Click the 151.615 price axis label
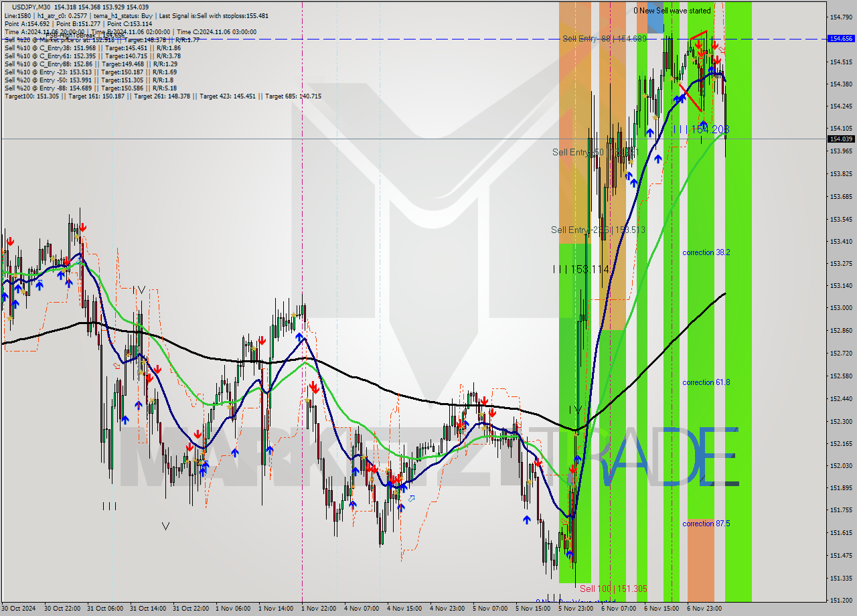The image size is (857, 616). (x=841, y=532)
